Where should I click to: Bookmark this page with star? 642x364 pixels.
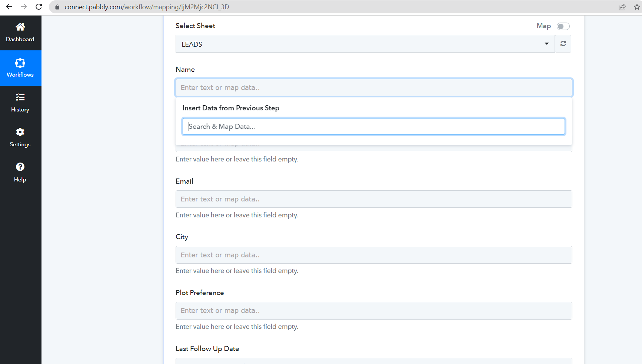pos(637,7)
